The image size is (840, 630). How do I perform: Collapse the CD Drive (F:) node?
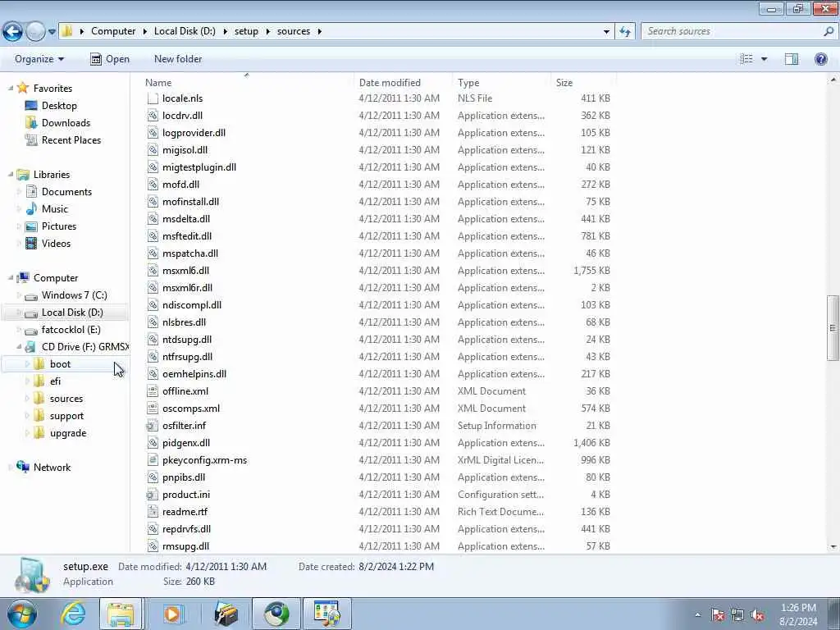coord(20,347)
